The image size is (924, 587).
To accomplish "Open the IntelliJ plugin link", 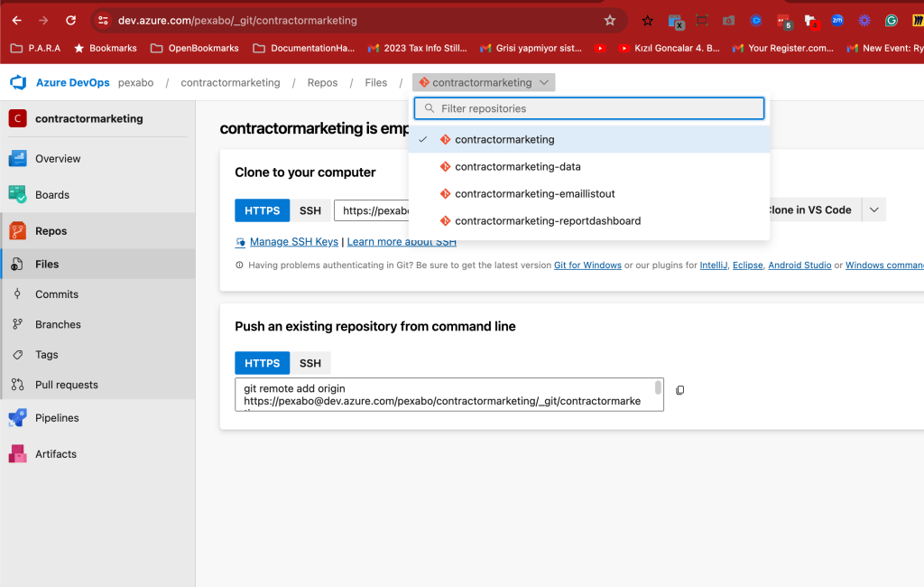I will 714,265.
